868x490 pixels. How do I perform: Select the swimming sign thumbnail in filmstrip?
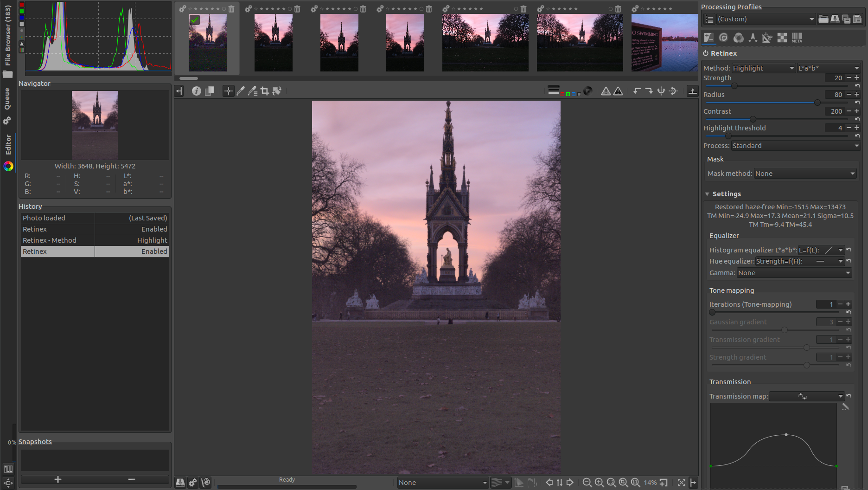[664, 42]
